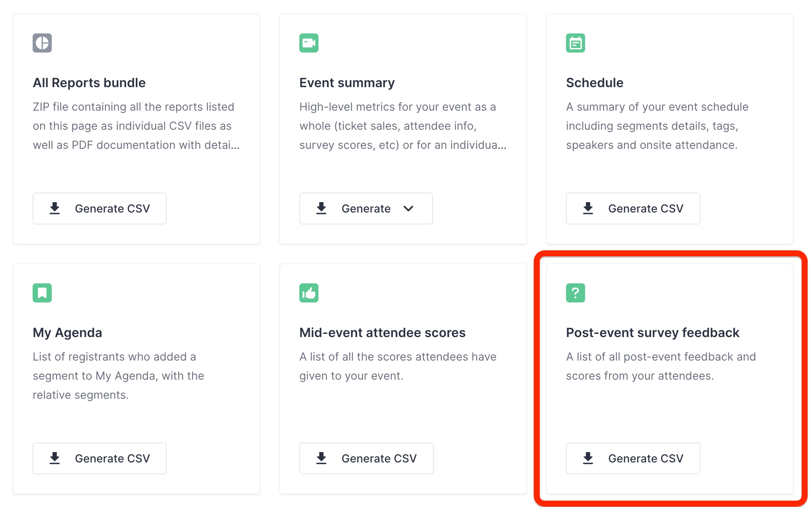Screen dimensions: 812x507
Task: Select the Schedule card heading
Action: point(595,83)
